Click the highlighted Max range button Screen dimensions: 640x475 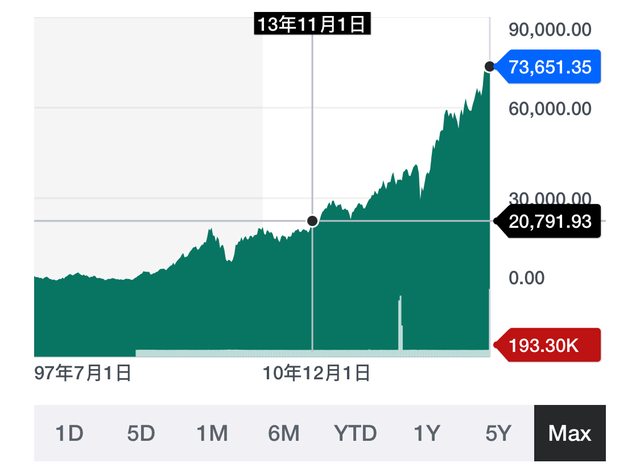point(570,433)
